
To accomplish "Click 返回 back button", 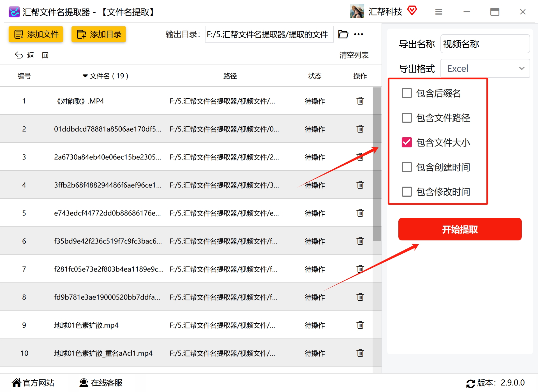I will 32,55.
